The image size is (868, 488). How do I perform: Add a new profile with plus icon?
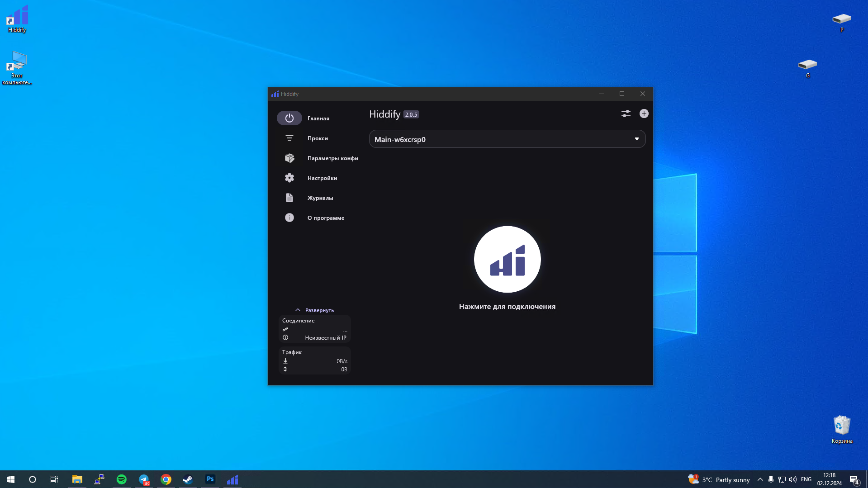(644, 114)
